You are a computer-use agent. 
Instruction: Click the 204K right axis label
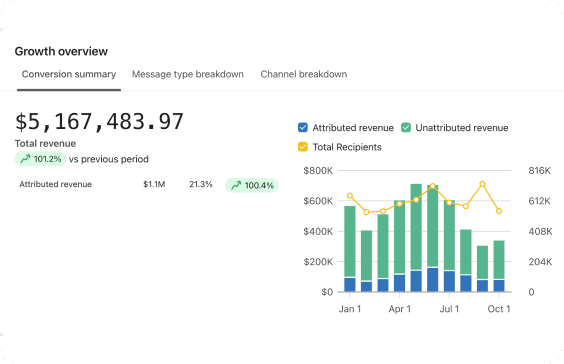click(540, 261)
